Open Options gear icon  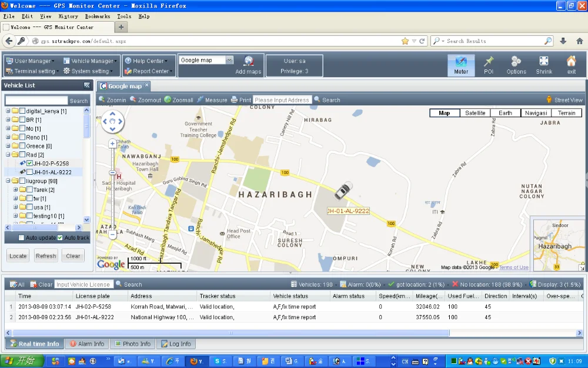[516, 62]
